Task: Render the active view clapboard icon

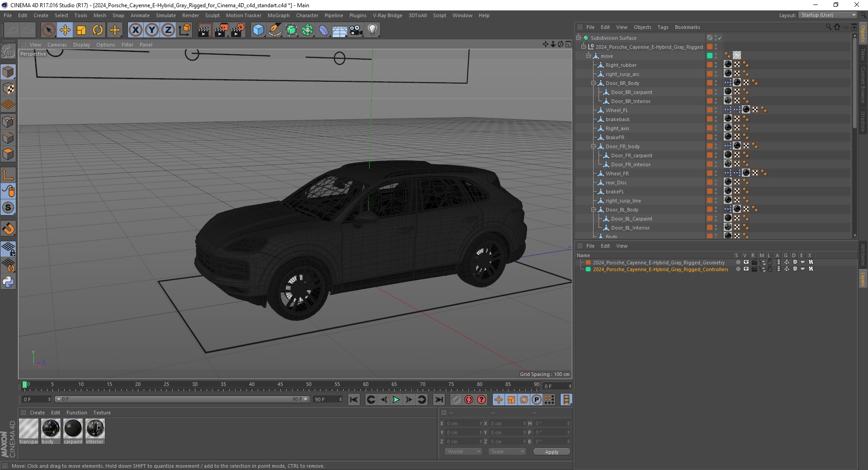Action: click(x=204, y=30)
